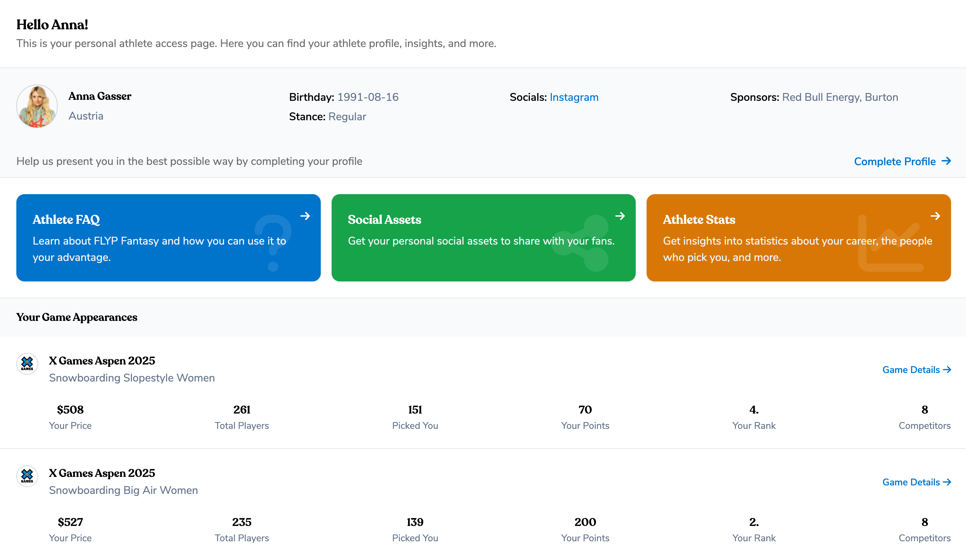The image size is (966, 560).
Task: Click the $527 Your Price value
Action: pyautogui.click(x=70, y=522)
